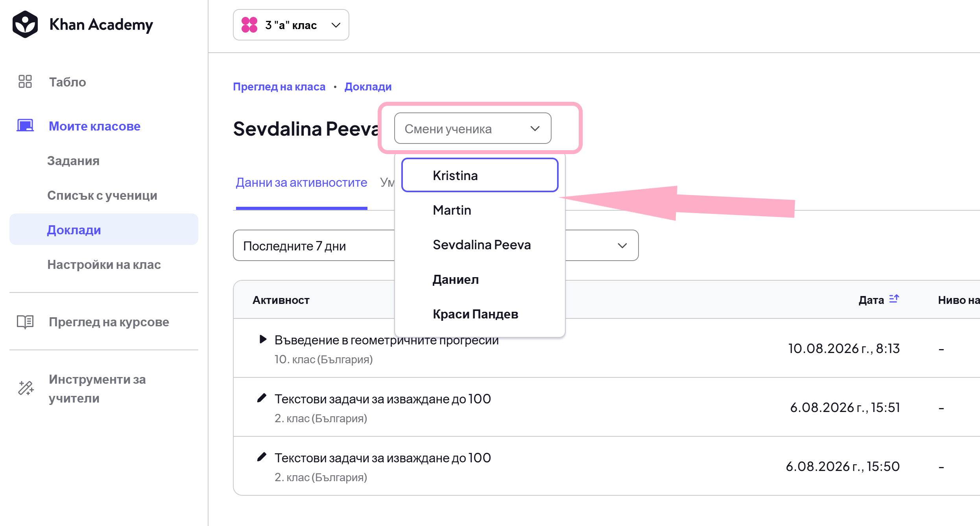The image size is (980, 526).
Task: Select Kristina from the student list
Action: [480, 175]
